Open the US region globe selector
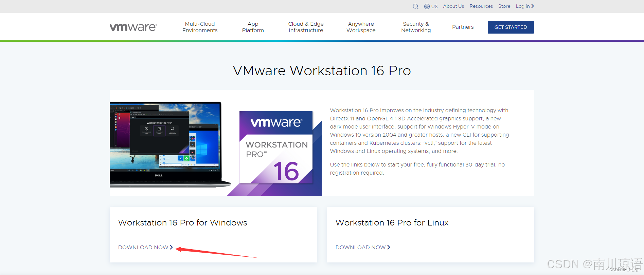The image size is (644, 275). [431, 6]
